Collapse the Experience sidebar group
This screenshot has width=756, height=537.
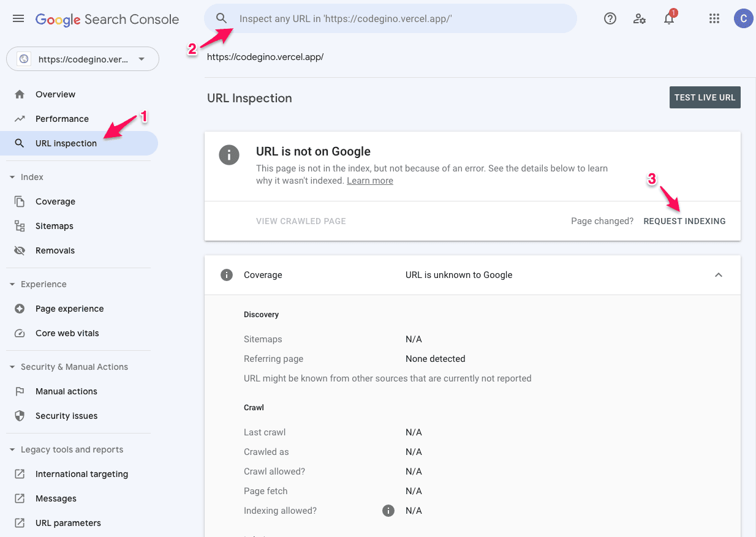pyautogui.click(x=12, y=284)
